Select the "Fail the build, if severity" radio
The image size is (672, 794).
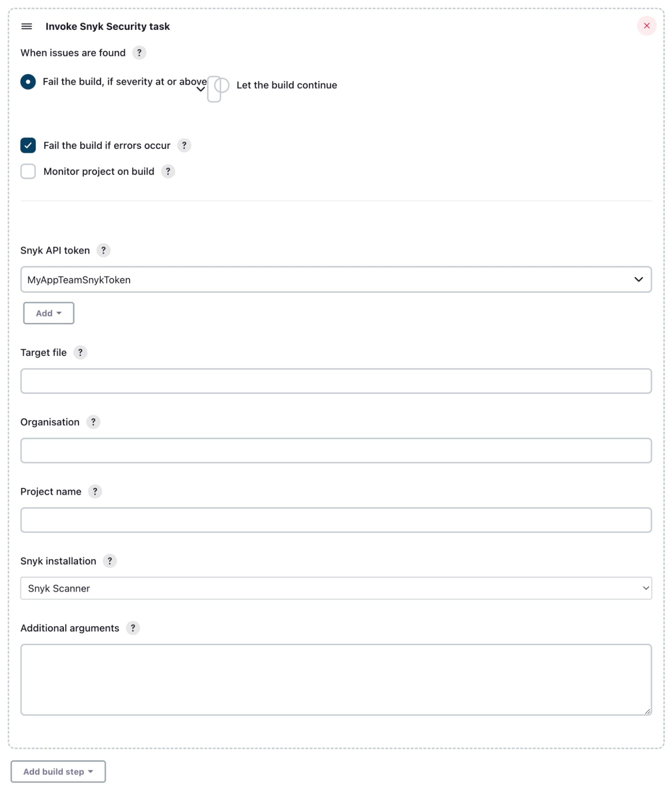[28, 82]
